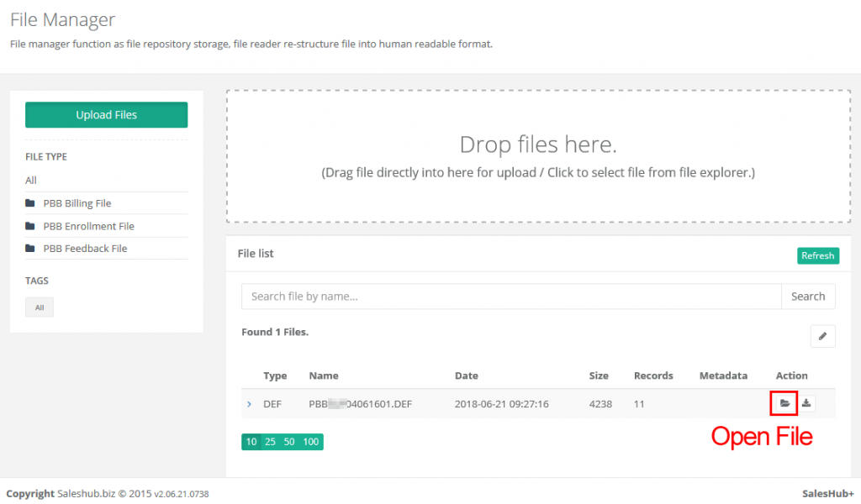Select All under File Type
The height and width of the screenshot is (504, 861).
pyautogui.click(x=31, y=181)
